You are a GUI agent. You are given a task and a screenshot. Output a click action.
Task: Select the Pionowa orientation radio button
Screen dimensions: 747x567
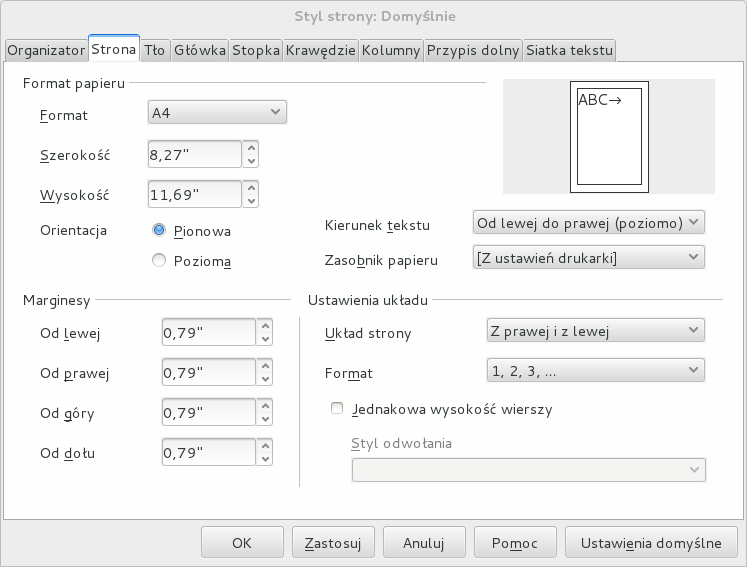159,231
